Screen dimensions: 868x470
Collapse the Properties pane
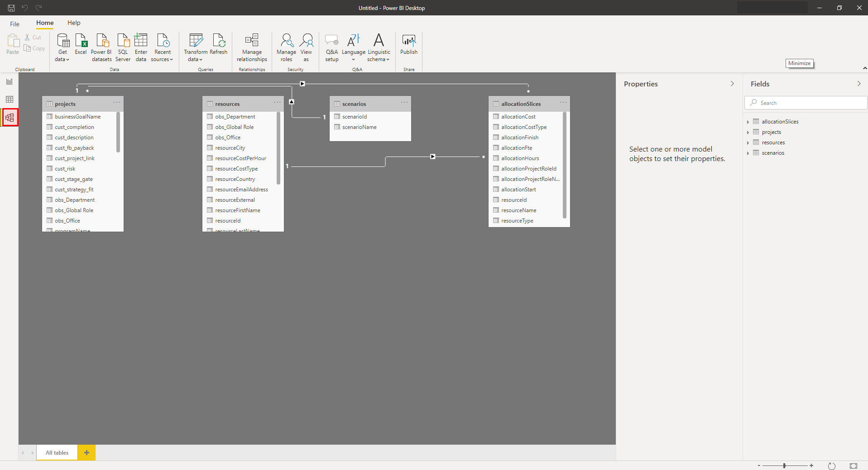coord(732,84)
